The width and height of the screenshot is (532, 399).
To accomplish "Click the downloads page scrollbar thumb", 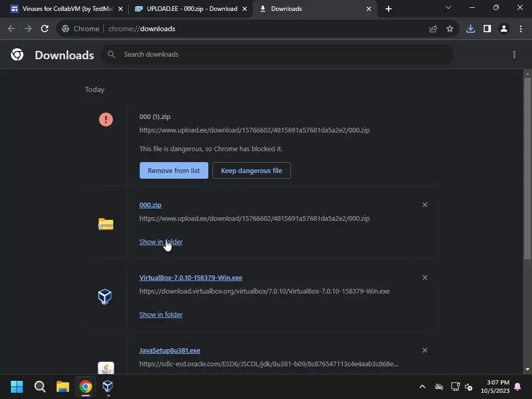I will (527, 169).
